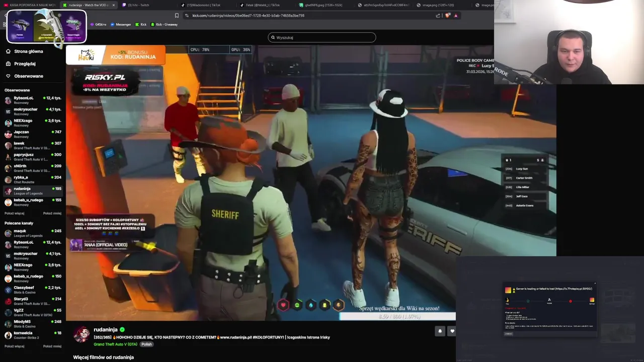Click the house icon beside Strona główna
644x362 pixels.
point(8,51)
